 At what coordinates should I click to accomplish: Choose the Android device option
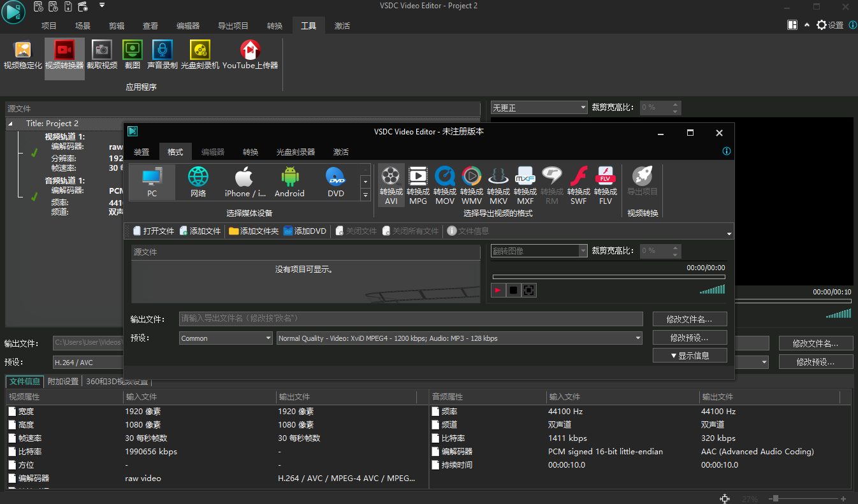tap(289, 182)
